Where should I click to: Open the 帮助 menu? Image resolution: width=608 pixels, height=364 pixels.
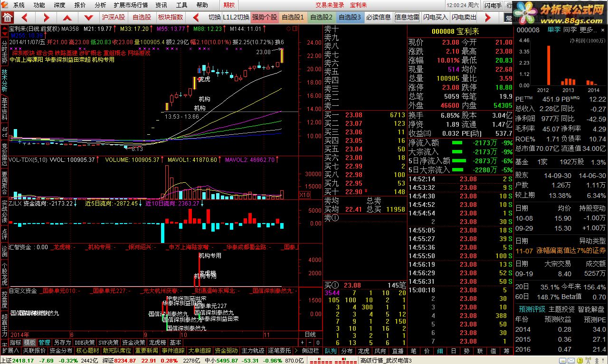[202, 5]
